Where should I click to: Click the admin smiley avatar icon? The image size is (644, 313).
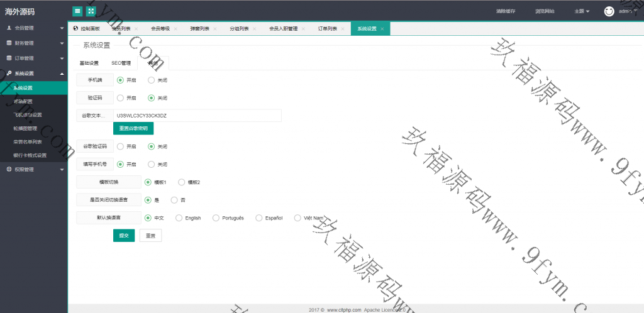(609, 11)
